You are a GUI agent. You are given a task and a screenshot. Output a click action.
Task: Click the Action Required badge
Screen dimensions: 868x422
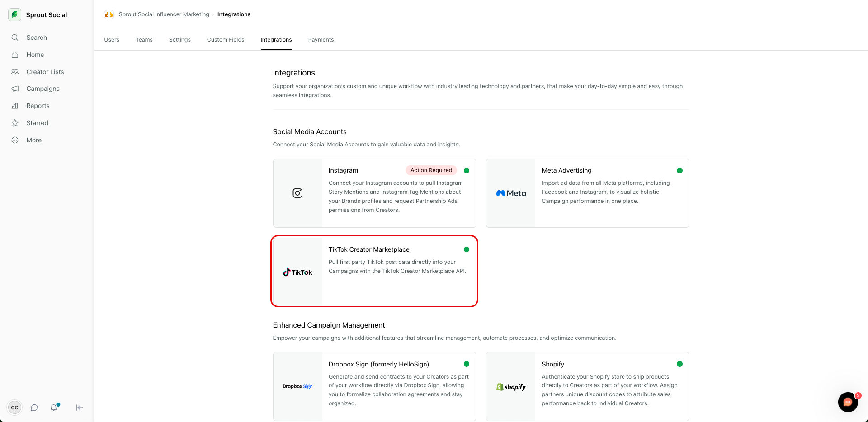(431, 170)
